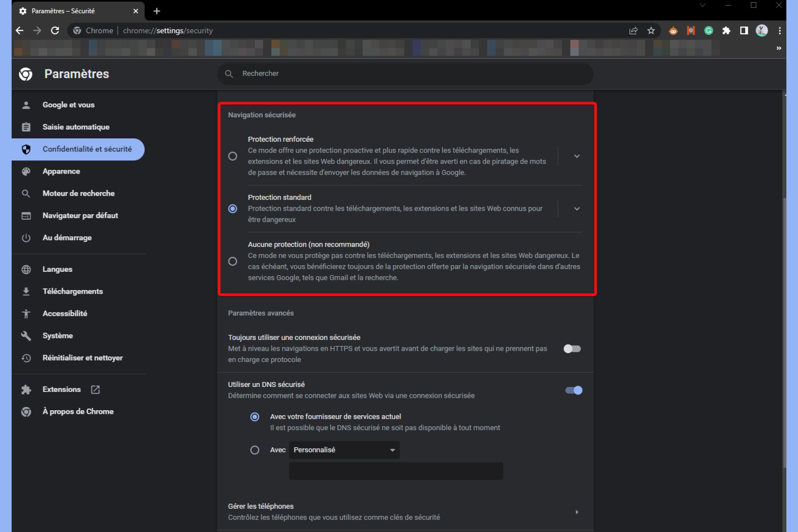Open Chrome three-dot menu
The height and width of the screenshot is (532, 798).
click(x=780, y=30)
